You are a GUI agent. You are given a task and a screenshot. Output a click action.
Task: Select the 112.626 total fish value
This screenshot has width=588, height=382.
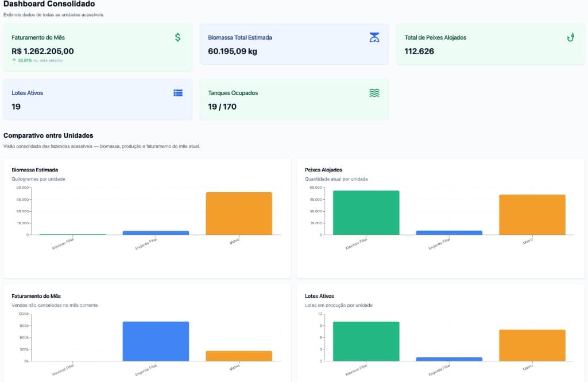pos(419,51)
